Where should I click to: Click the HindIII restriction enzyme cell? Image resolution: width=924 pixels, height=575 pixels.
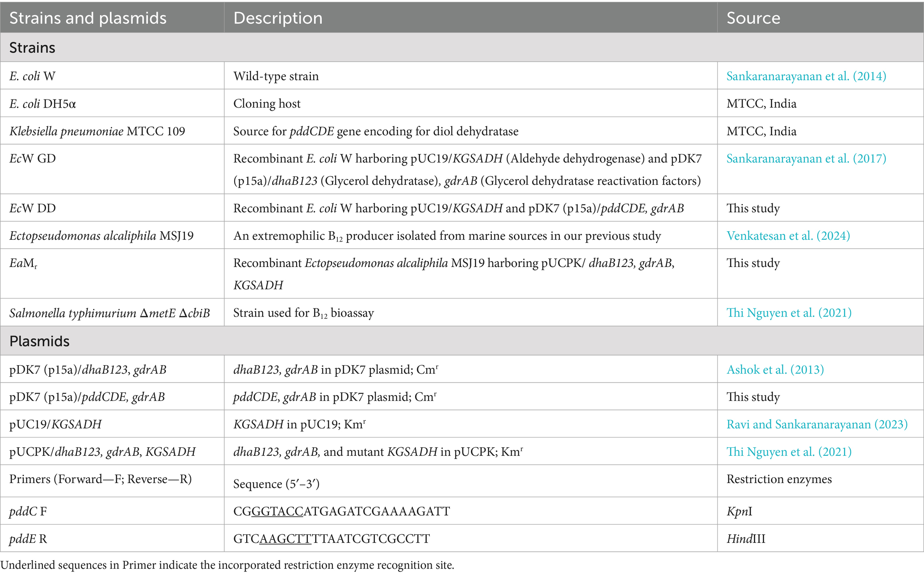(x=746, y=539)
